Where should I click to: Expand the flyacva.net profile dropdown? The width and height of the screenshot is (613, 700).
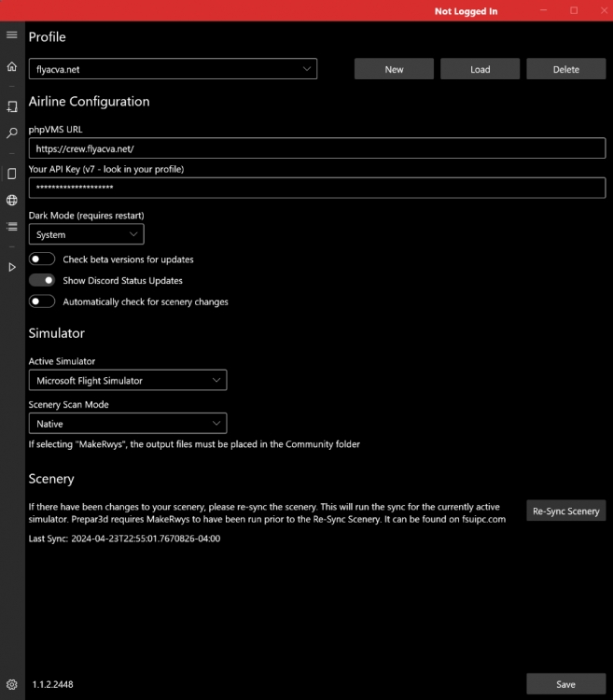[173, 69]
